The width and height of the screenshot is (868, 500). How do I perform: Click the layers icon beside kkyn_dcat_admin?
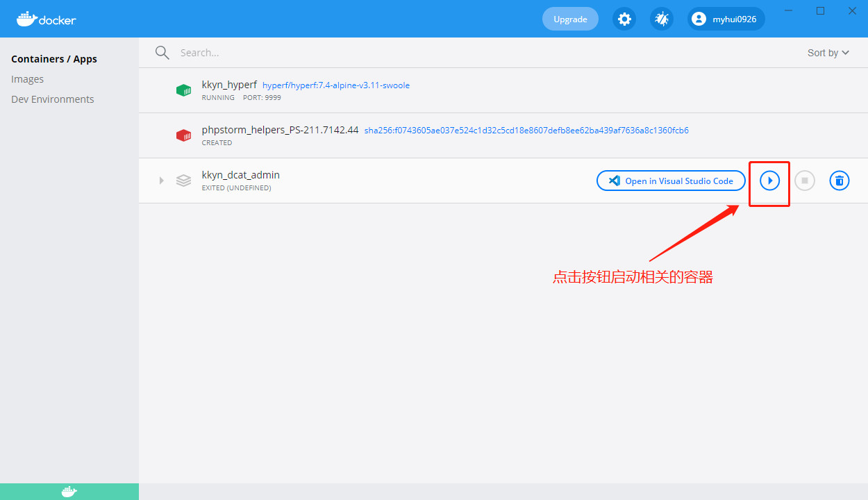pyautogui.click(x=183, y=180)
